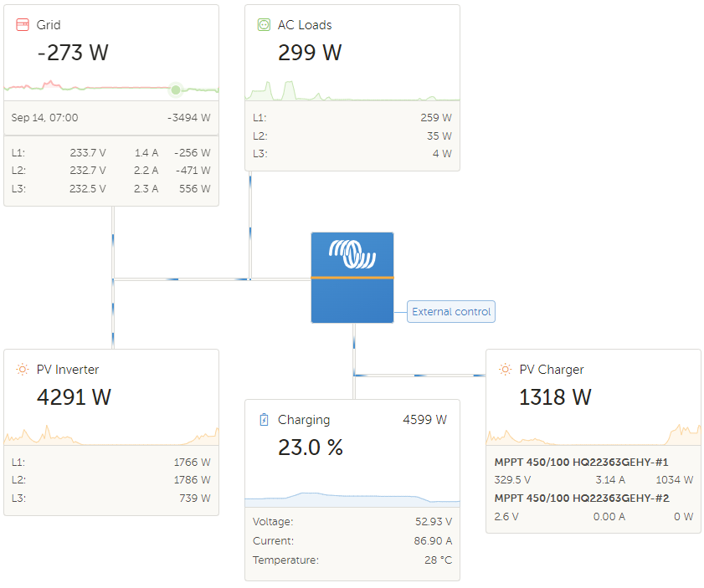
Task: Click the Victron logo on the inverter block
Action: [352, 253]
